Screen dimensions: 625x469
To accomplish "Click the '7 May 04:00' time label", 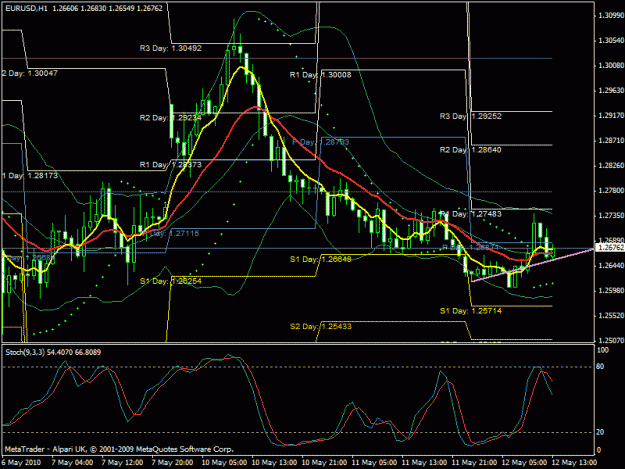I will pos(73,463).
